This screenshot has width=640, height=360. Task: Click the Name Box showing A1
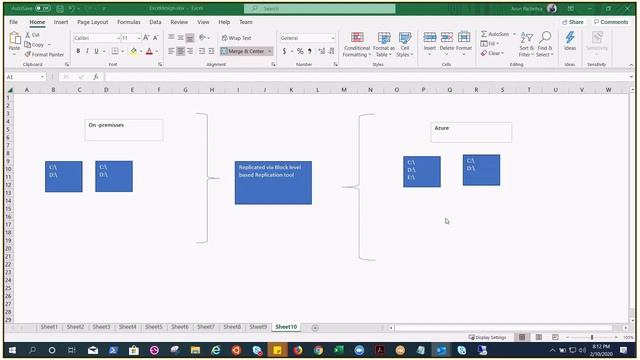[25, 77]
